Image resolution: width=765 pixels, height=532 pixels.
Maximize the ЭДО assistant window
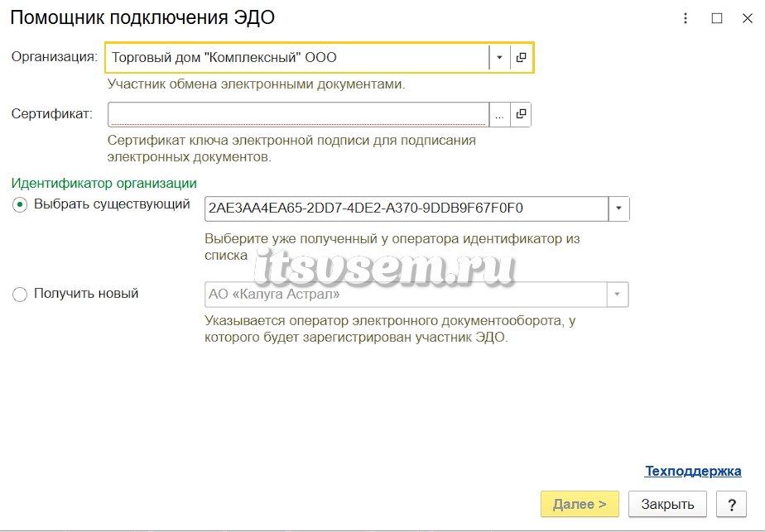pos(717,18)
